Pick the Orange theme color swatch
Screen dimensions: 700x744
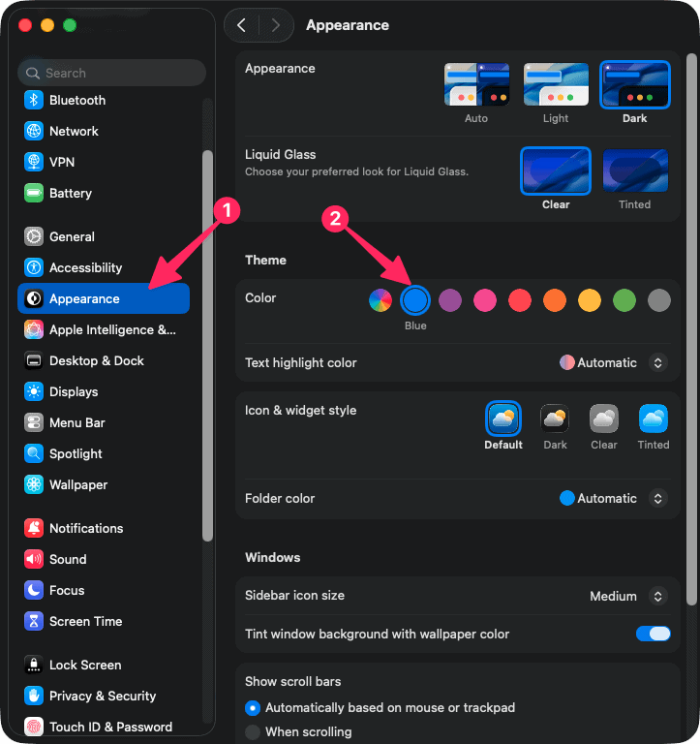point(555,300)
